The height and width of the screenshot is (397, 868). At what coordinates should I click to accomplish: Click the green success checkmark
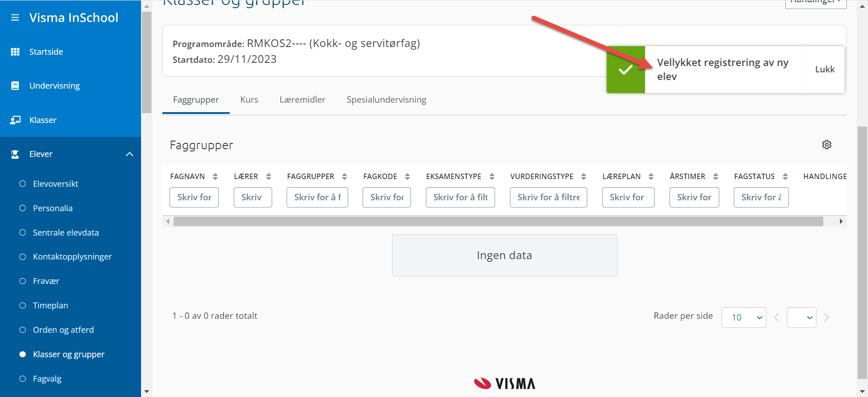(x=626, y=70)
